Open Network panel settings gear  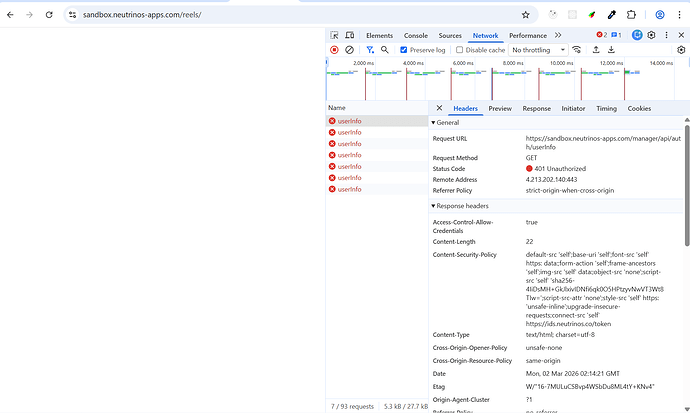(x=681, y=50)
